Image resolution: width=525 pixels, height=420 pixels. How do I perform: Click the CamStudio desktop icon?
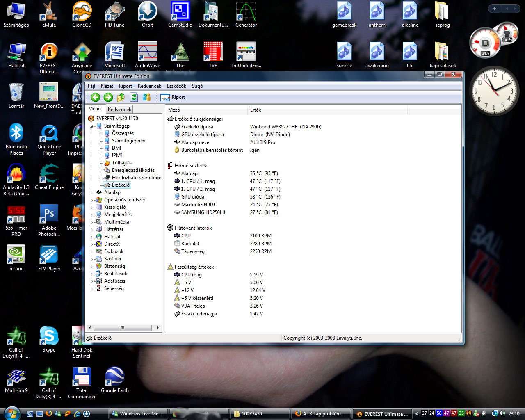click(180, 15)
